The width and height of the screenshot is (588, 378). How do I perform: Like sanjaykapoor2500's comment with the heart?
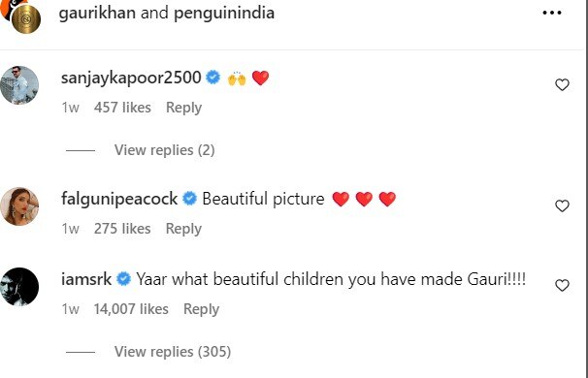pyautogui.click(x=562, y=84)
